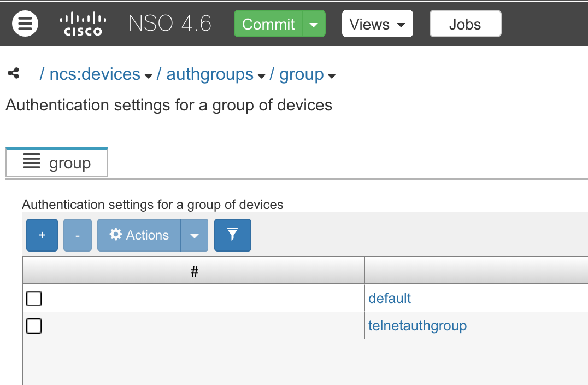Open the Views dropdown

pyautogui.click(x=377, y=25)
